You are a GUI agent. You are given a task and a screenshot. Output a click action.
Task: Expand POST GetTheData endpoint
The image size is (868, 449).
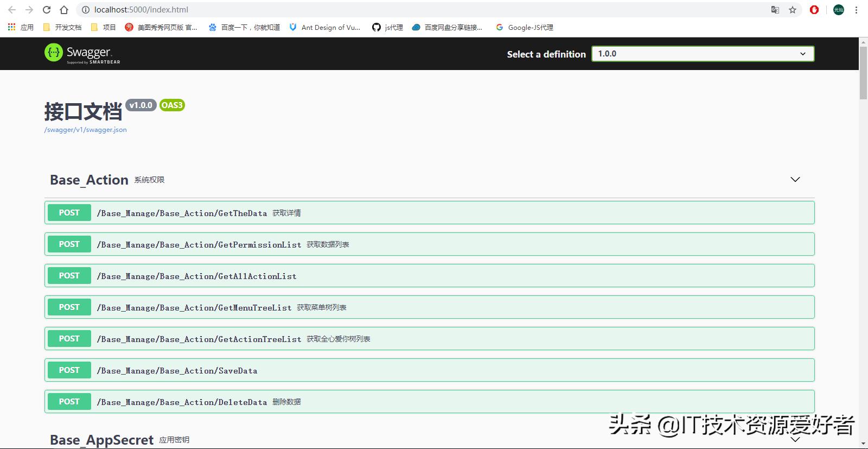pyautogui.click(x=430, y=213)
